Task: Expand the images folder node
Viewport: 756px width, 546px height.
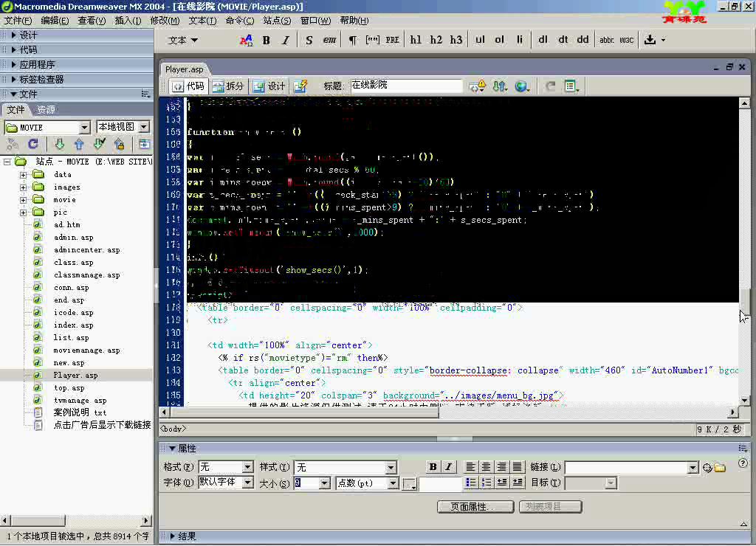Action: click(23, 187)
